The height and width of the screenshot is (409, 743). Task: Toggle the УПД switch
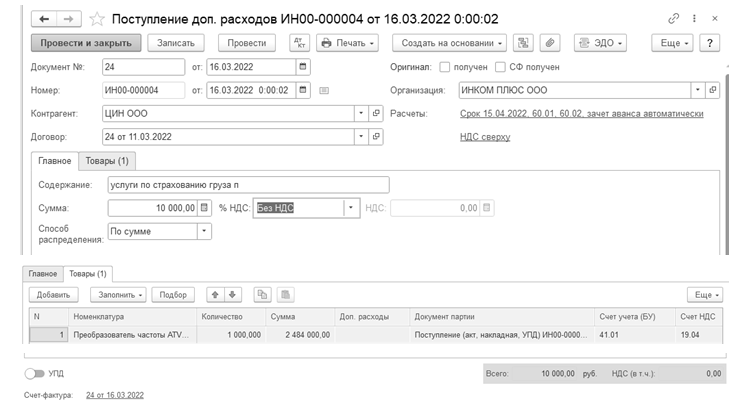click(34, 373)
